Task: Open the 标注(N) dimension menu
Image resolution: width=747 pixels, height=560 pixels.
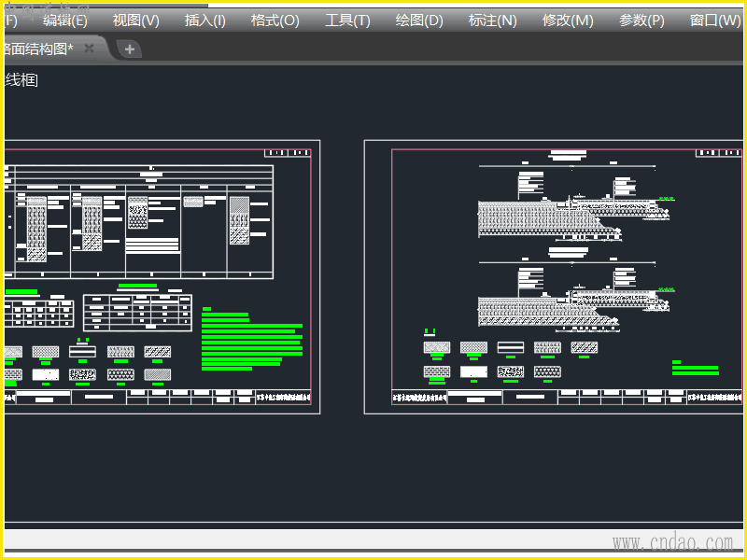Action: tap(492, 21)
